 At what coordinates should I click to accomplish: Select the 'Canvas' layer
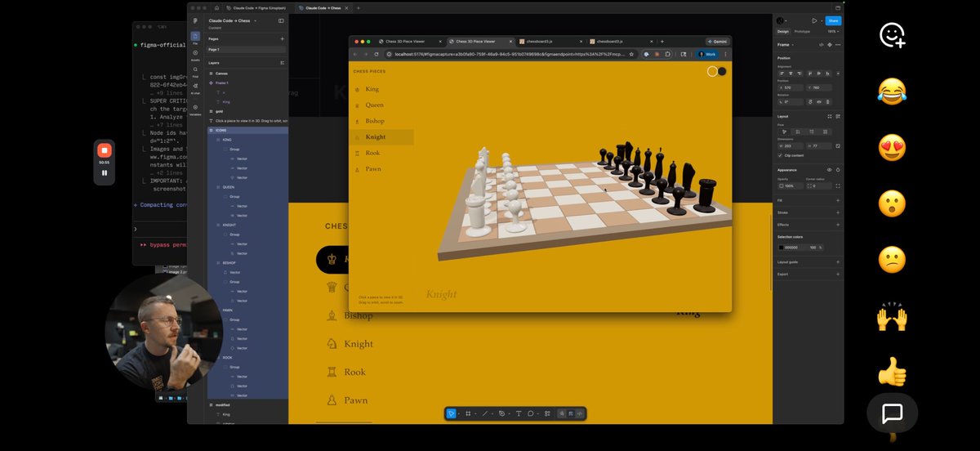tap(247, 73)
